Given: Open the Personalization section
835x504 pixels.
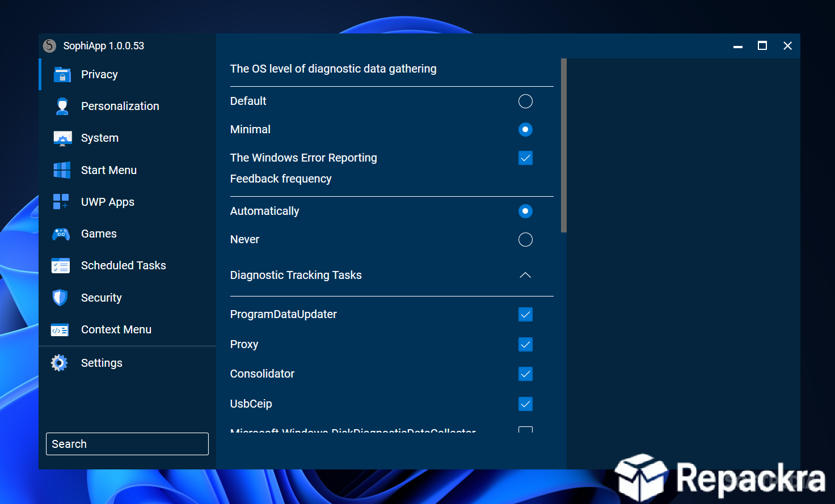Looking at the screenshot, I should [128, 106].
